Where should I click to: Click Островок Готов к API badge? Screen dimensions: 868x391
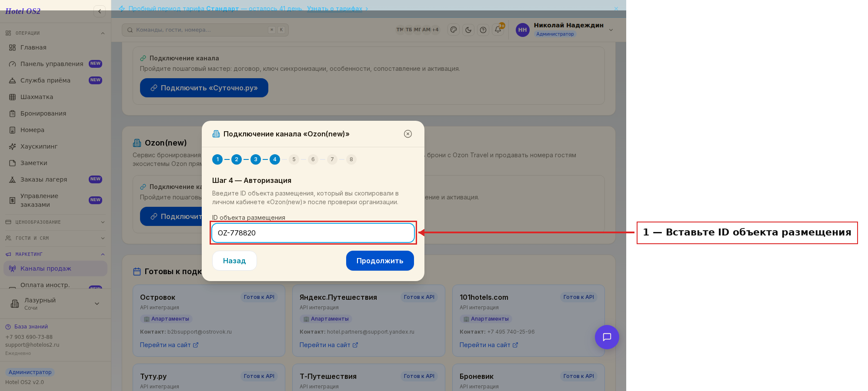click(259, 297)
